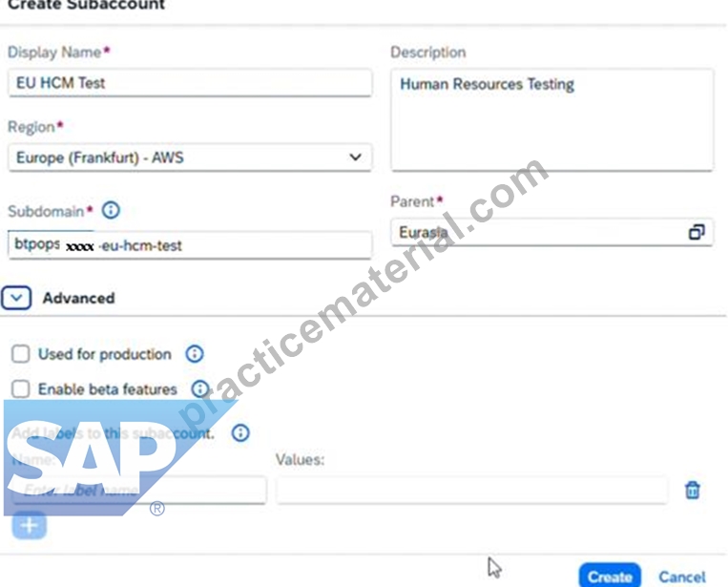Click the Parent field showing Eurasia
The image size is (728, 587).
(x=552, y=232)
